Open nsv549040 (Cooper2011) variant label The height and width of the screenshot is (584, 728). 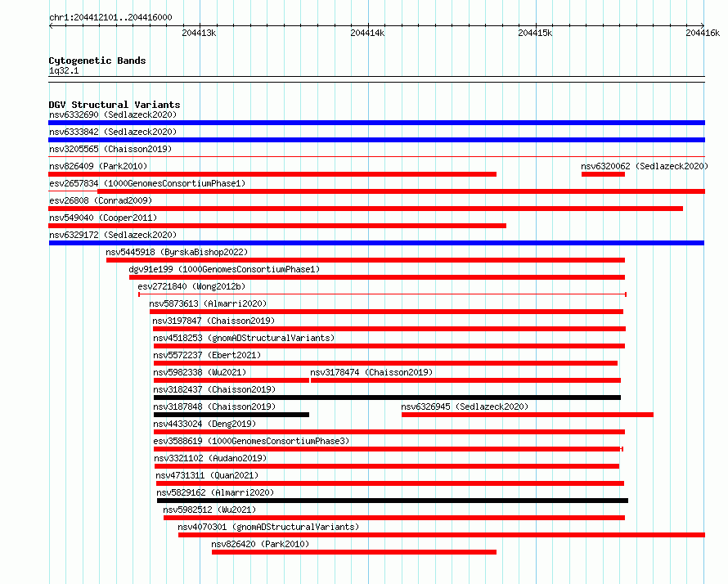(103, 218)
